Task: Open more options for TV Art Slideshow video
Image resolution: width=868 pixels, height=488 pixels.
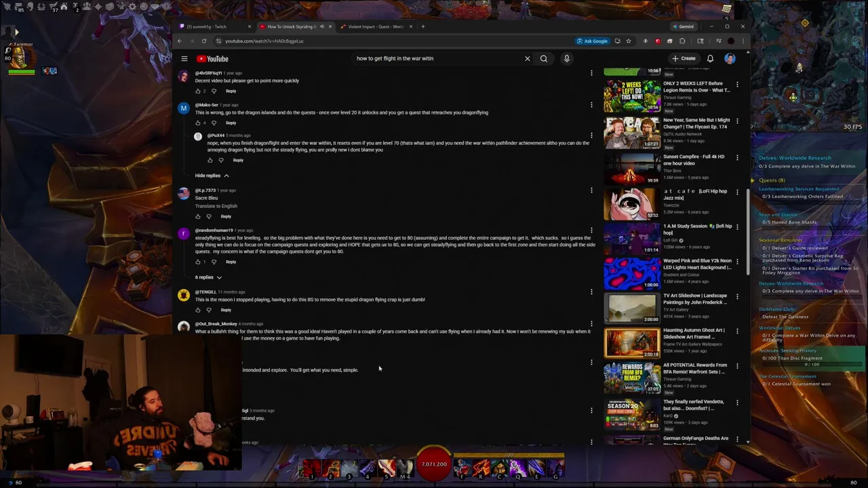Action: pyautogui.click(x=737, y=297)
